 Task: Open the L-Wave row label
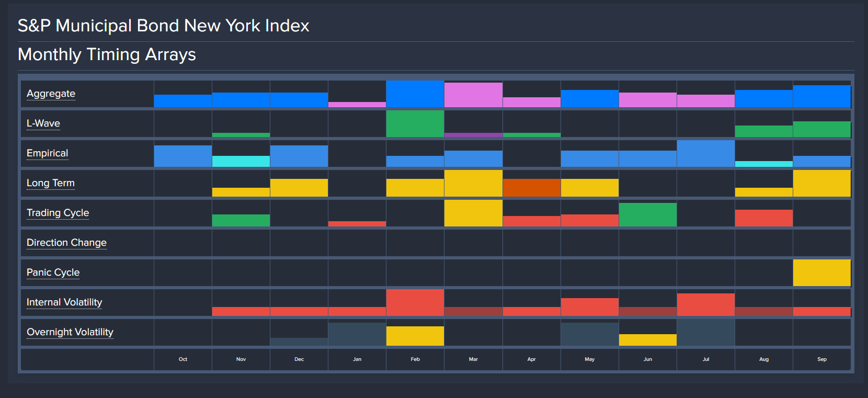[43, 123]
